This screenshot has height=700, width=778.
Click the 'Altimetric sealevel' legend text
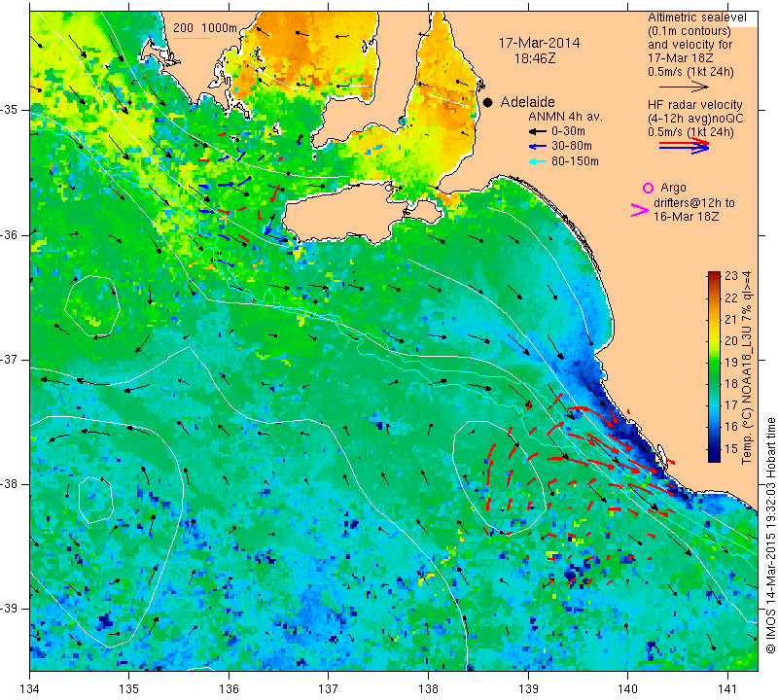coord(696,17)
